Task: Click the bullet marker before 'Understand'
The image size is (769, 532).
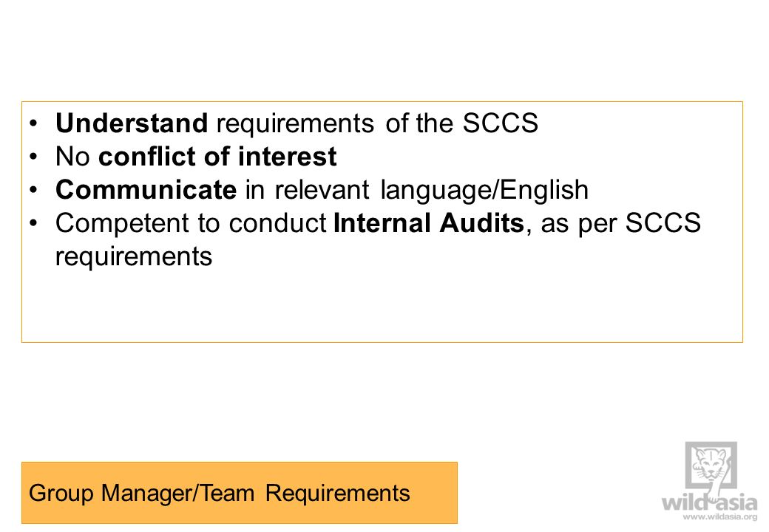Action: click(33, 123)
